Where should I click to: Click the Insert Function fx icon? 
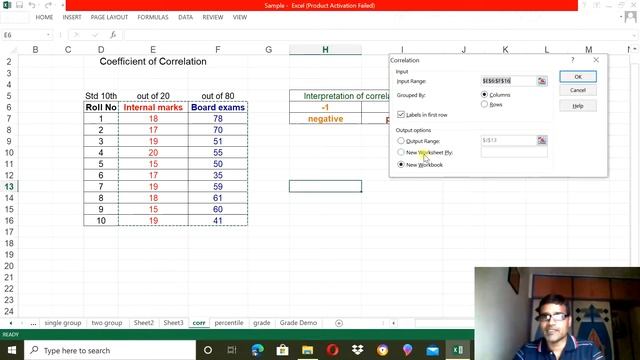click(113, 35)
